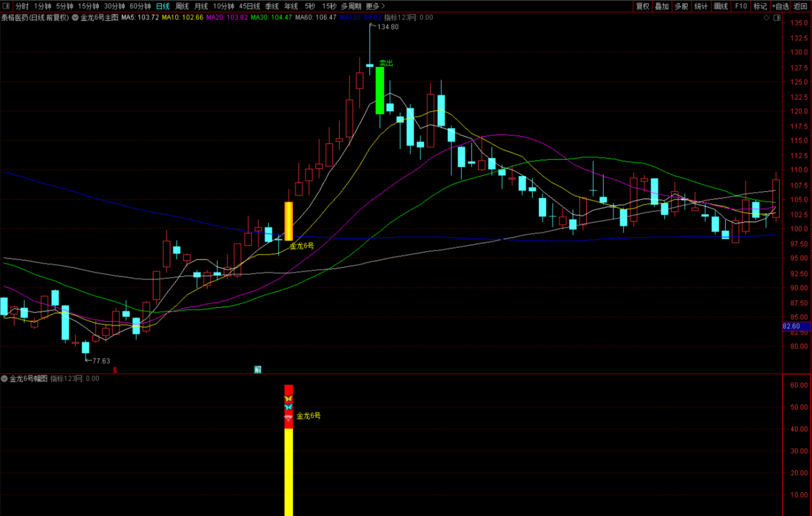Open the 复权 adjustment menu

643,6
